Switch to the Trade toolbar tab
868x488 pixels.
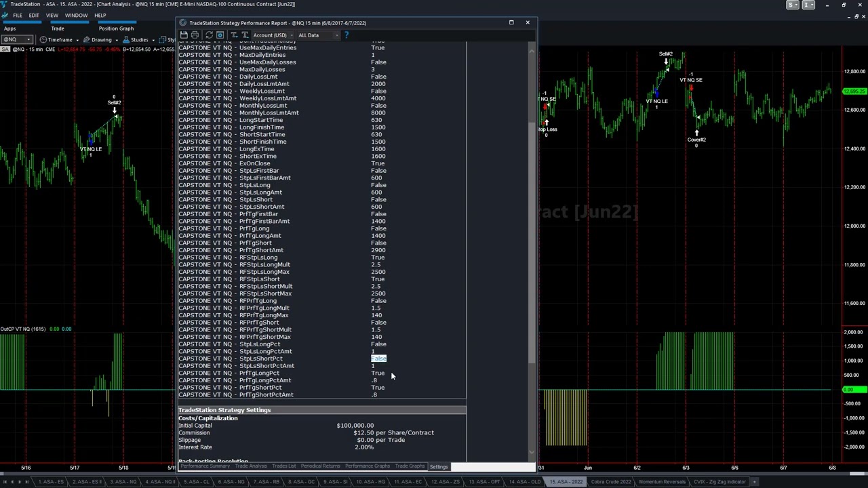pyautogui.click(x=58, y=28)
